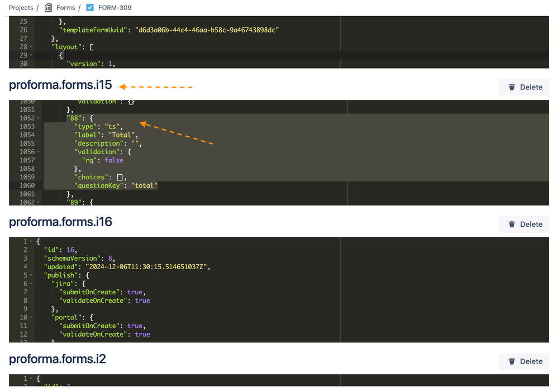Click the "label": "Total" line
558x392 pixels.
pyautogui.click(x=106, y=135)
